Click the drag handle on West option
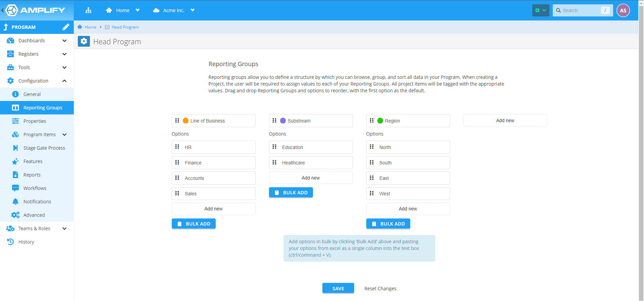644x301 pixels. coord(372,193)
